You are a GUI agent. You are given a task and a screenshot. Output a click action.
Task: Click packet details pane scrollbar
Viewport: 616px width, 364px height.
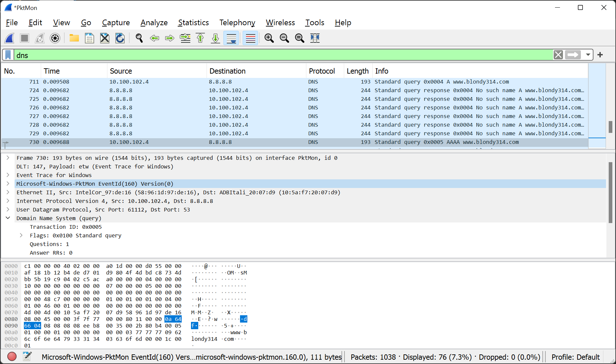[x=610, y=192]
